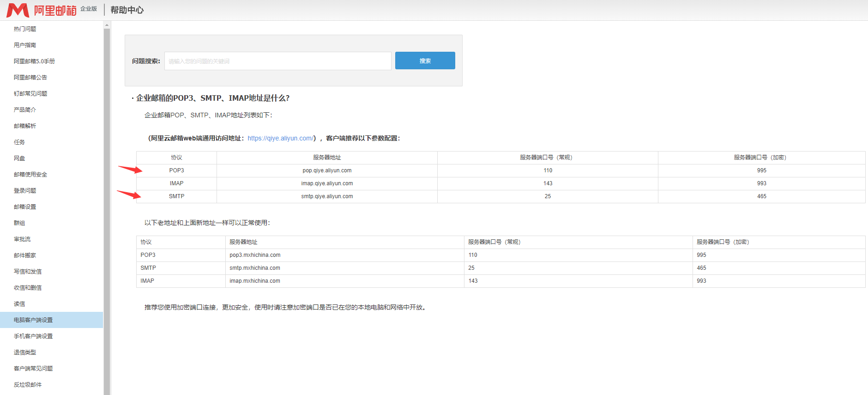This screenshot has height=395, width=868.
Task: Click the blue 搜索 button
Action: 425,61
